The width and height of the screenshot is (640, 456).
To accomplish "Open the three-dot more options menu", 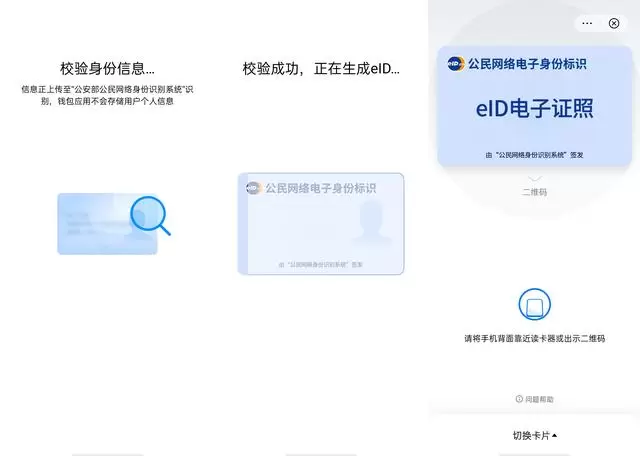I will pos(588,23).
